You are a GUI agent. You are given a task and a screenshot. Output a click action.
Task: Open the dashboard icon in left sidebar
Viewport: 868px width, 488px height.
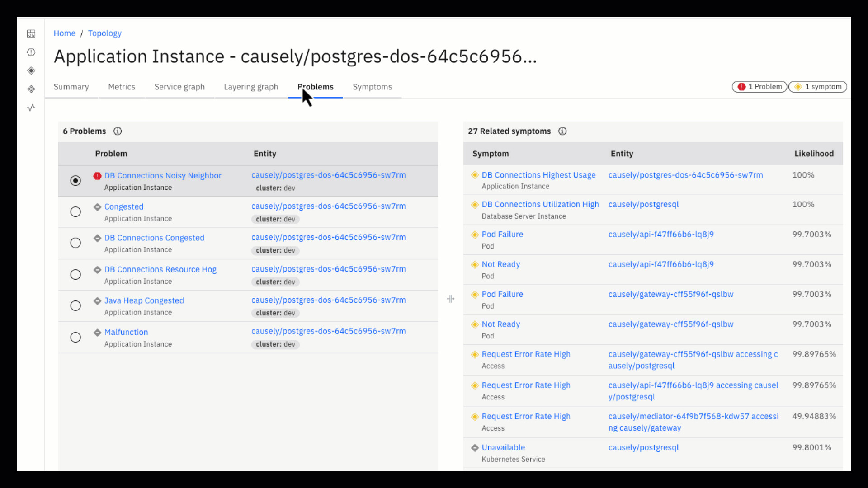click(31, 34)
